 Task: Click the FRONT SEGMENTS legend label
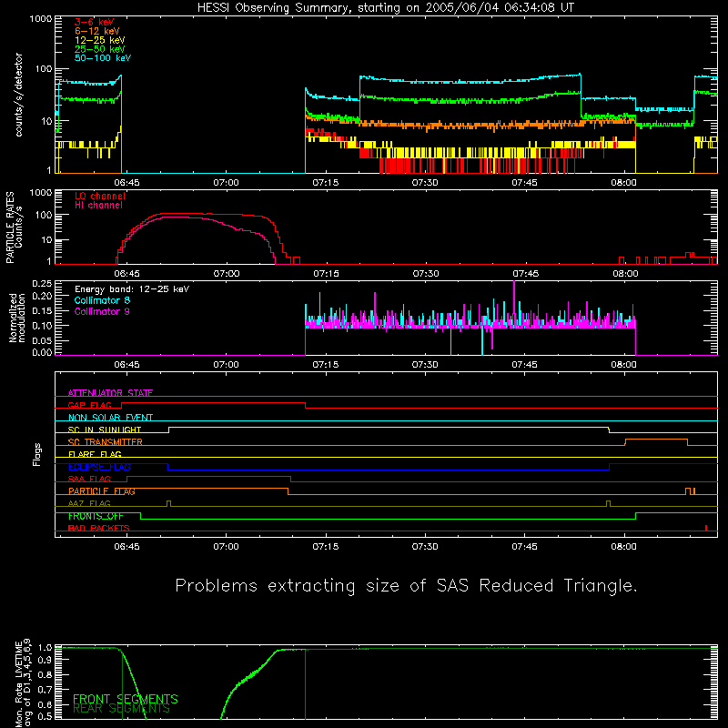[x=126, y=699]
